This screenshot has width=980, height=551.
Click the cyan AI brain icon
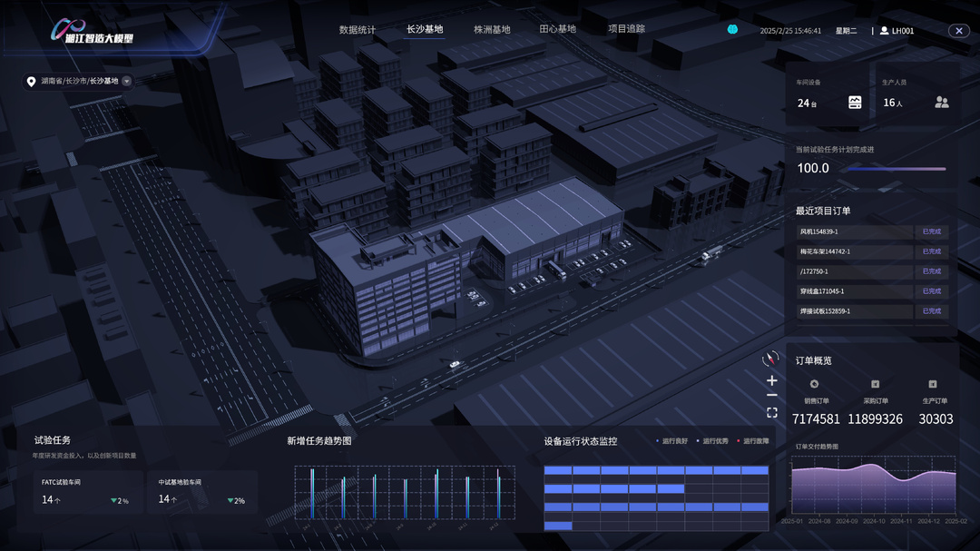[x=732, y=30]
